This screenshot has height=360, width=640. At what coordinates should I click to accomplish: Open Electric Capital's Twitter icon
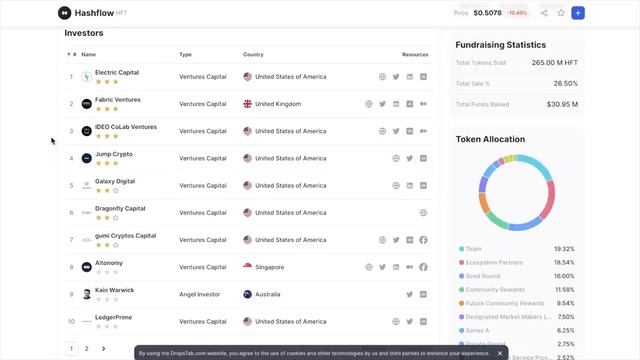[396, 77]
